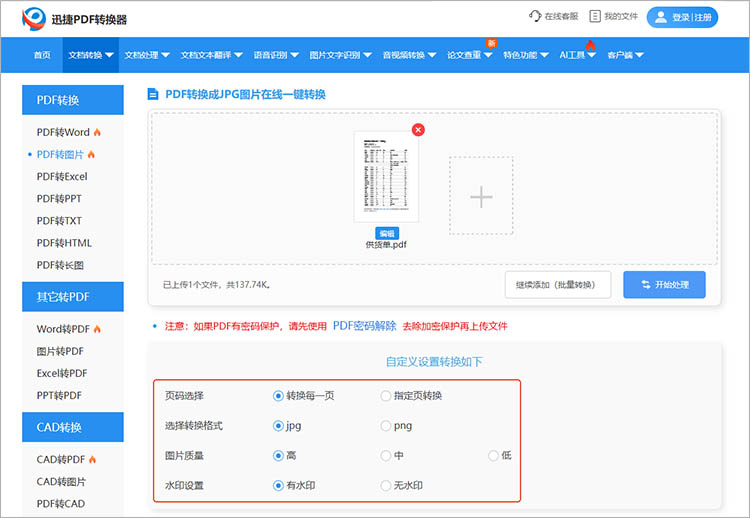Click the 供货单.pdf file name
Screen dimensions: 750x518
coord(386,245)
